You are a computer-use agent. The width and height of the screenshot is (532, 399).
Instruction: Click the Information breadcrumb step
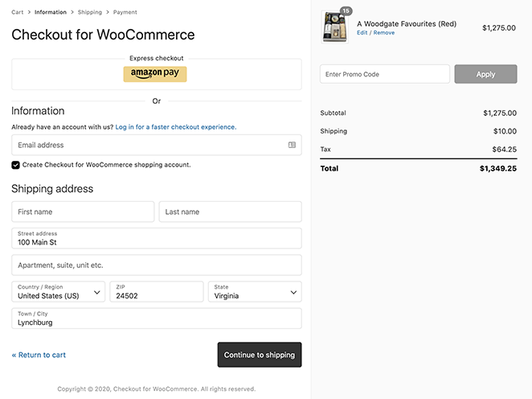(x=51, y=13)
